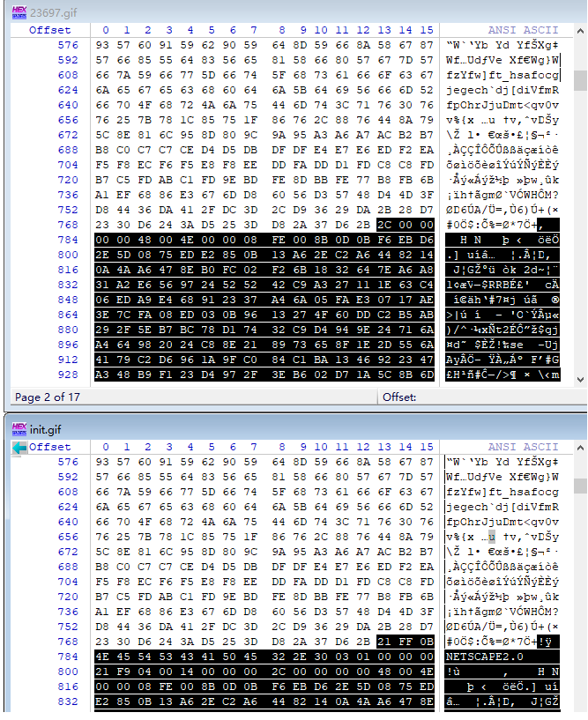Click the Offset column header in init.gif

pos(49,447)
